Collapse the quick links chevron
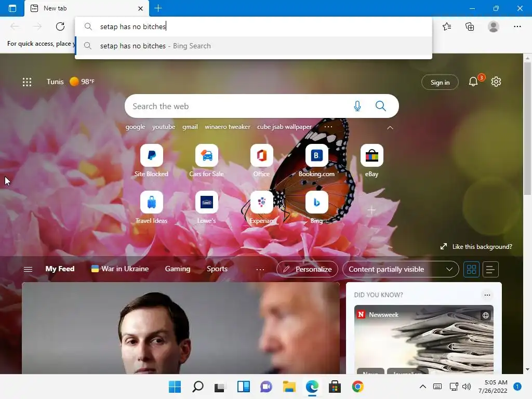Screen dimensions: 532x399 click(390, 128)
